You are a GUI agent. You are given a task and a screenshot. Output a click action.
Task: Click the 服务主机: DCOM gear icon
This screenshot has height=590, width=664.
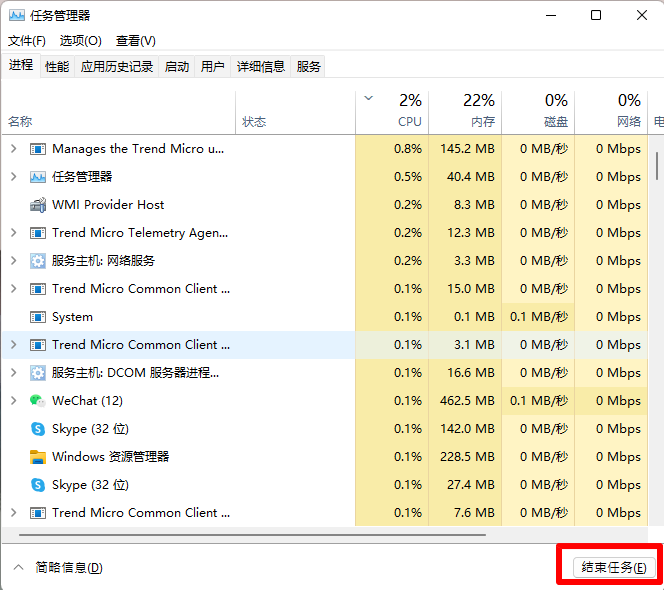tap(38, 373)
